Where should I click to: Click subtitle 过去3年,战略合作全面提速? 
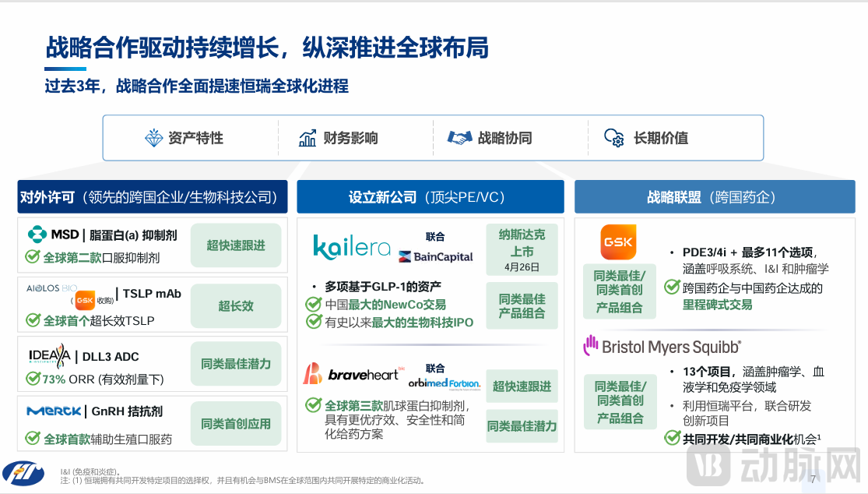[x=196, y=86]
